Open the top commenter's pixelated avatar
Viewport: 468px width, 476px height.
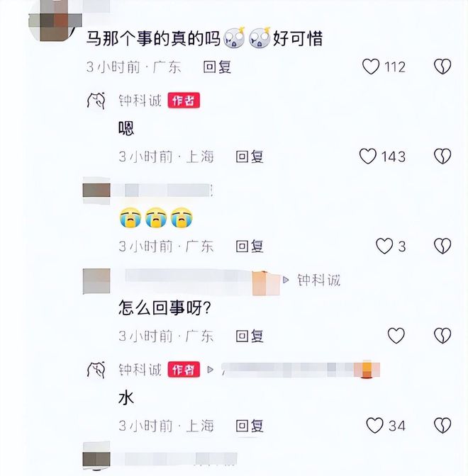click(53, 23)
